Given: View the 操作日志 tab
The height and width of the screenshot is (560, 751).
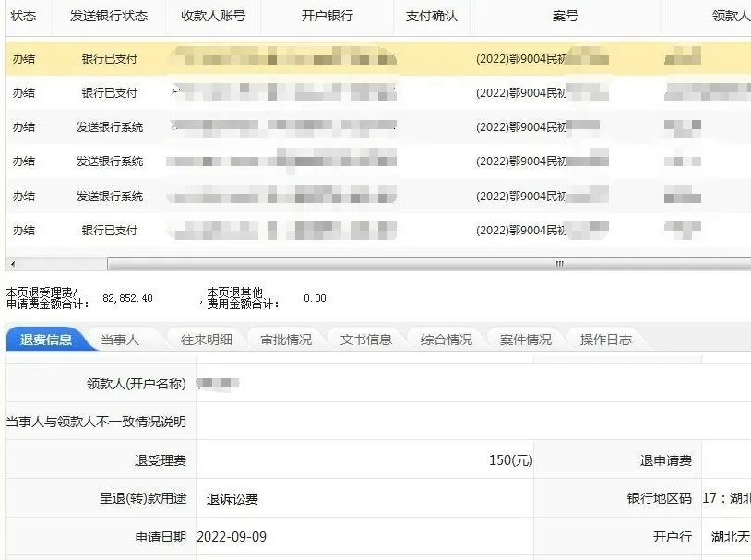Looking at the screenshot, I should pos(606,340).
